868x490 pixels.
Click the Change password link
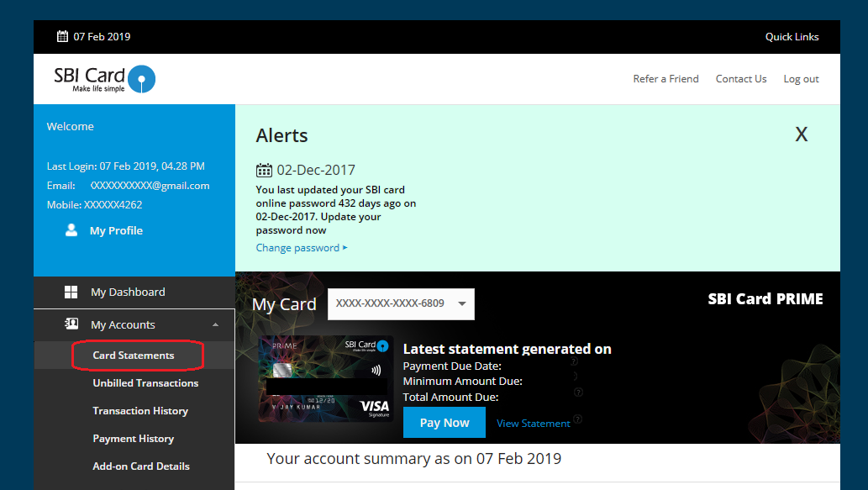pyautogui.click(x=301, y=247)
